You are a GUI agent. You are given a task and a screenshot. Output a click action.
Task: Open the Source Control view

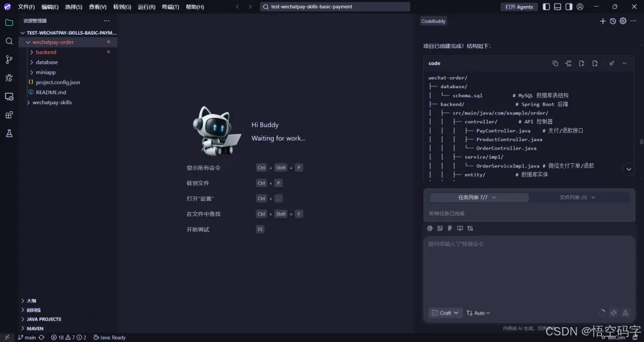9,60
